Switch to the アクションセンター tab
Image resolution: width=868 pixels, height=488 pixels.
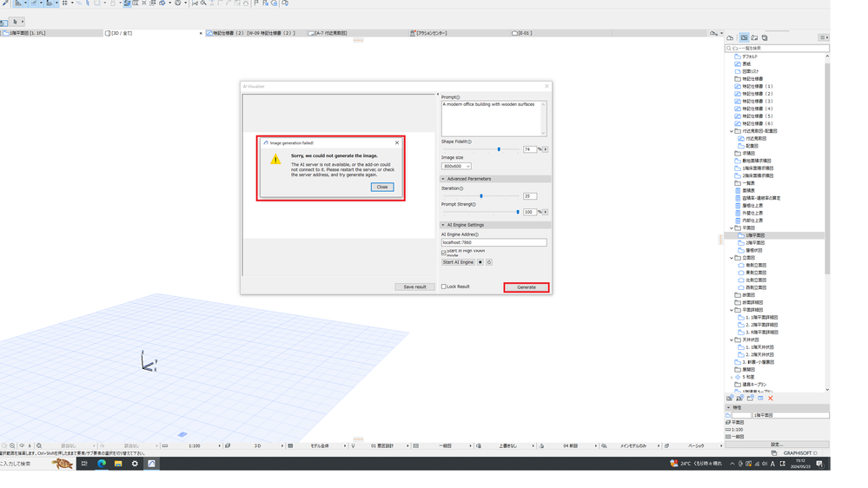pos(431,33)
